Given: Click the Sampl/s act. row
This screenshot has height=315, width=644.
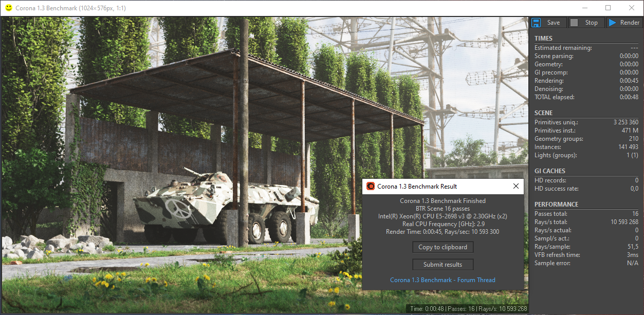Looking at the screenshot, I should click(586, 238).
